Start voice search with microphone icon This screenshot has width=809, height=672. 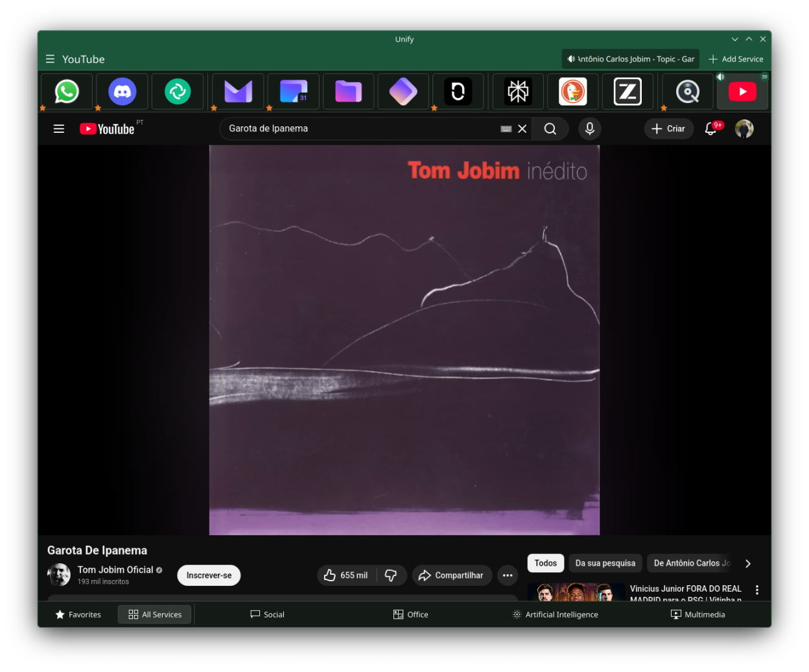(x=589, y=128)
